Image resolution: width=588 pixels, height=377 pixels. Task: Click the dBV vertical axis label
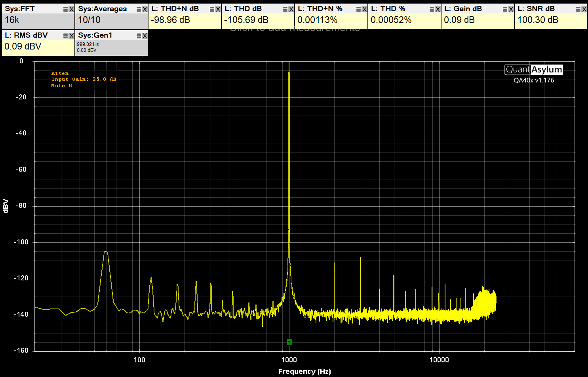pyautogui.click(x=6, y=206)
